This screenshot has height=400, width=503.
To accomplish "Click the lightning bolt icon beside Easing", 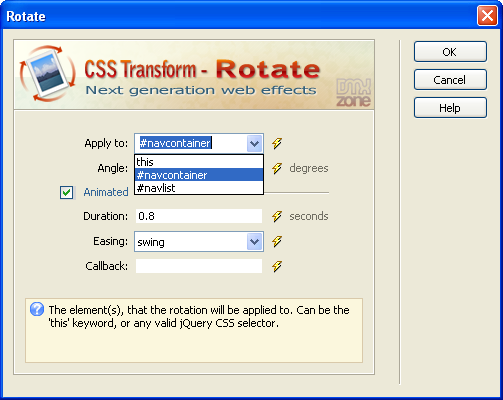I will pos(277,241).
